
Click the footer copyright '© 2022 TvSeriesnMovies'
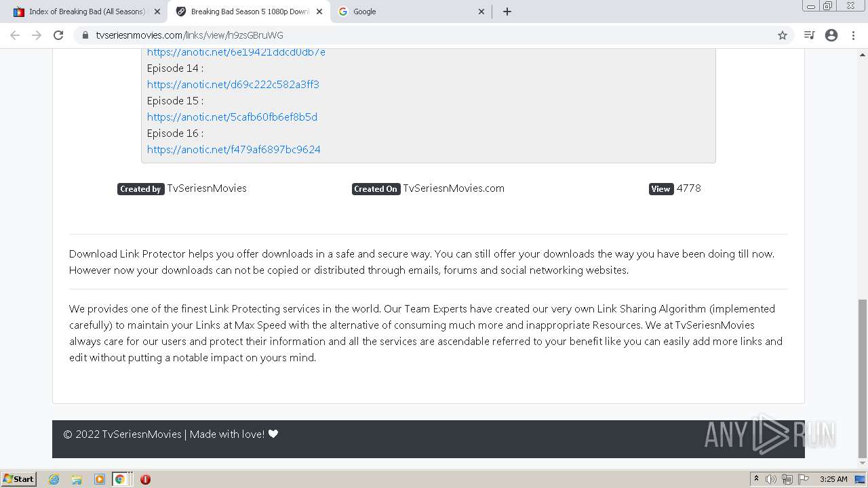123,434
